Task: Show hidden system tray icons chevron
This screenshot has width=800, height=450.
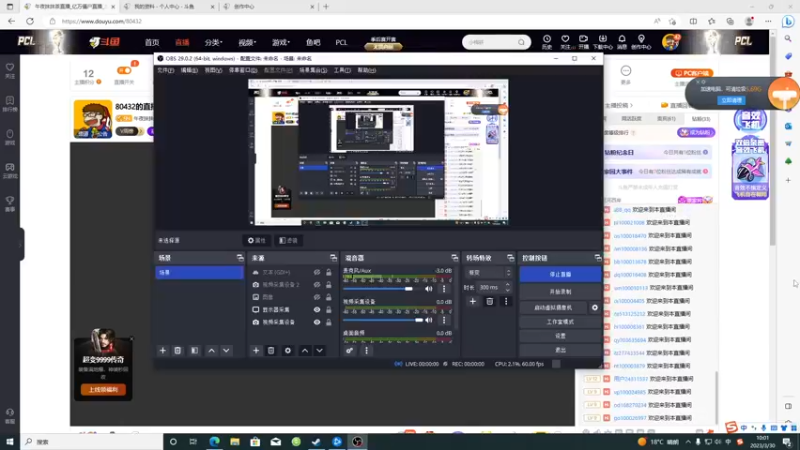Action: 688,442
